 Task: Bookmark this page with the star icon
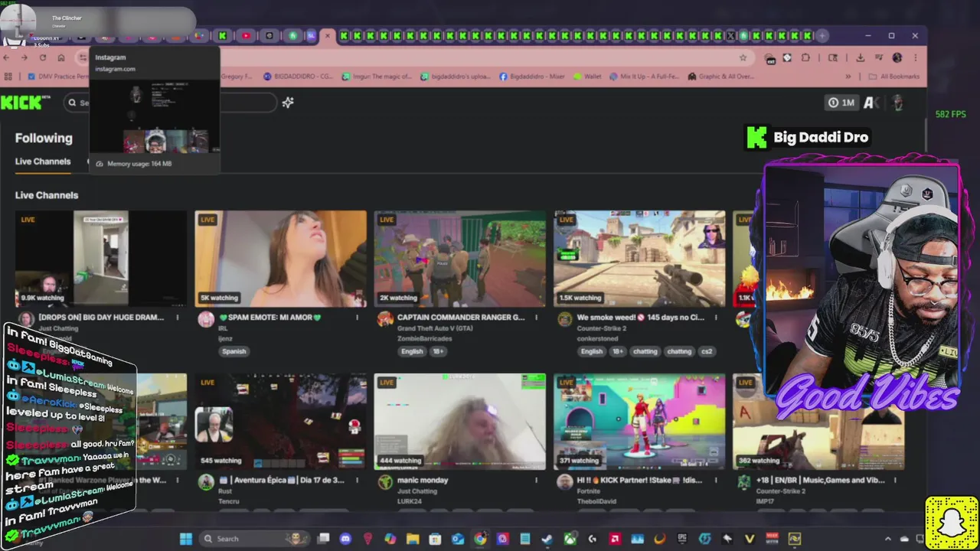click(x=743, y=57)
